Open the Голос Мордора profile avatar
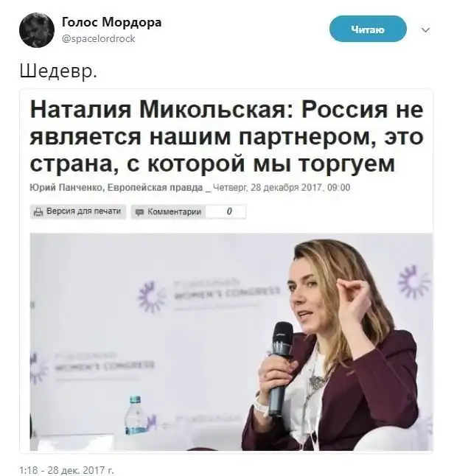 37,30
